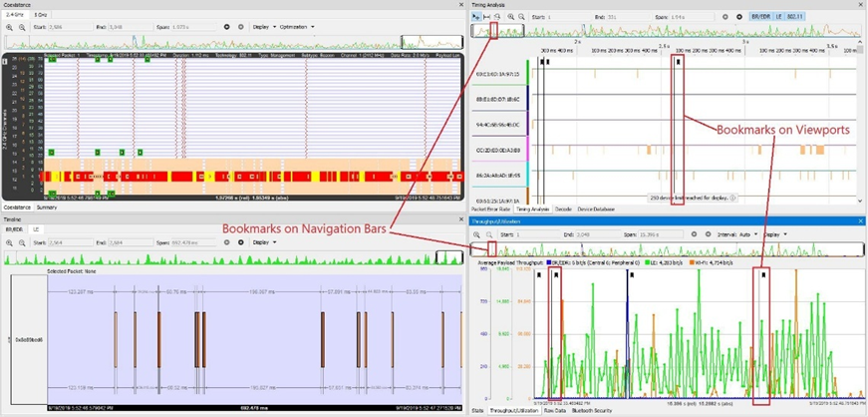Screen dimensions: 868x417
Task: Click second circular icon in Throughput/Utilization toolbar
Action: click(708, 234)
